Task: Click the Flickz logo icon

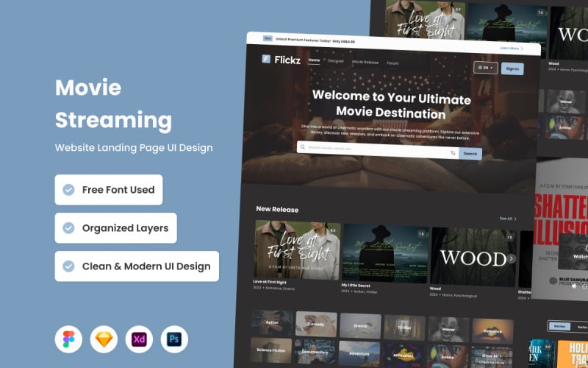Action: 266,59
